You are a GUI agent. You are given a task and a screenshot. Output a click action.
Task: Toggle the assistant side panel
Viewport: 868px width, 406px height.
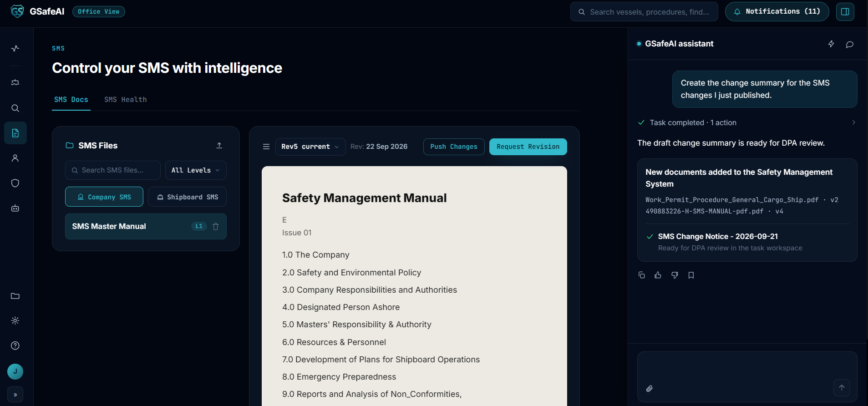(x=845, y=12)
